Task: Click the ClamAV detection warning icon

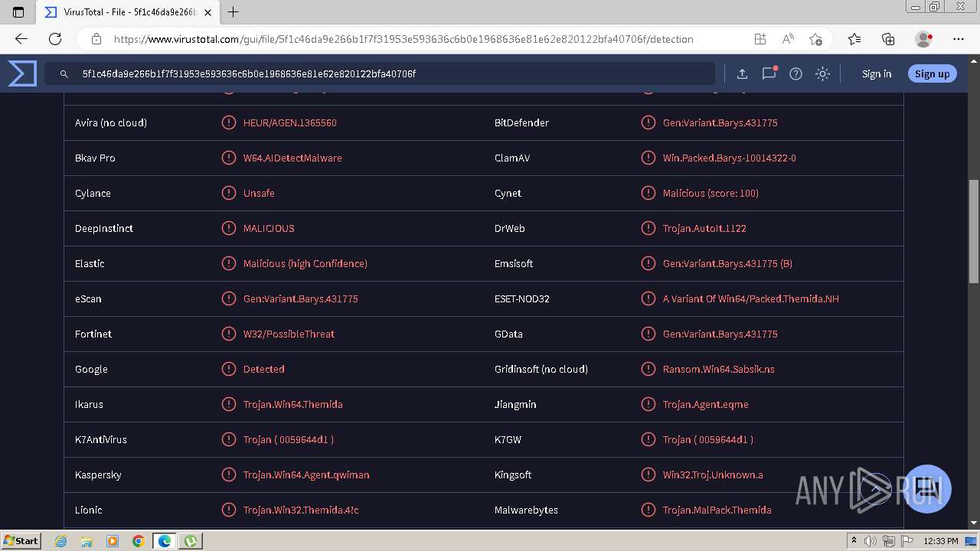Action: coord(648,158)
